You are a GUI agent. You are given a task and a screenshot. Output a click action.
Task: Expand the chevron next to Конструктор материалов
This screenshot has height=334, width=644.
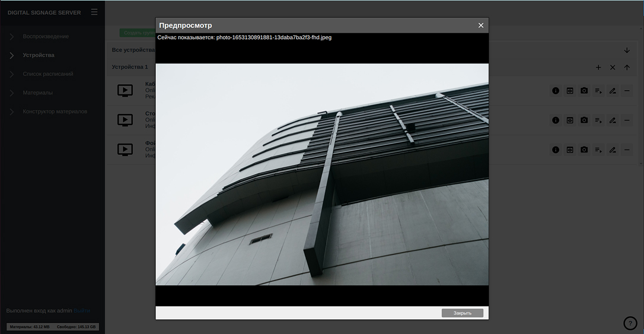coord(11,112)
